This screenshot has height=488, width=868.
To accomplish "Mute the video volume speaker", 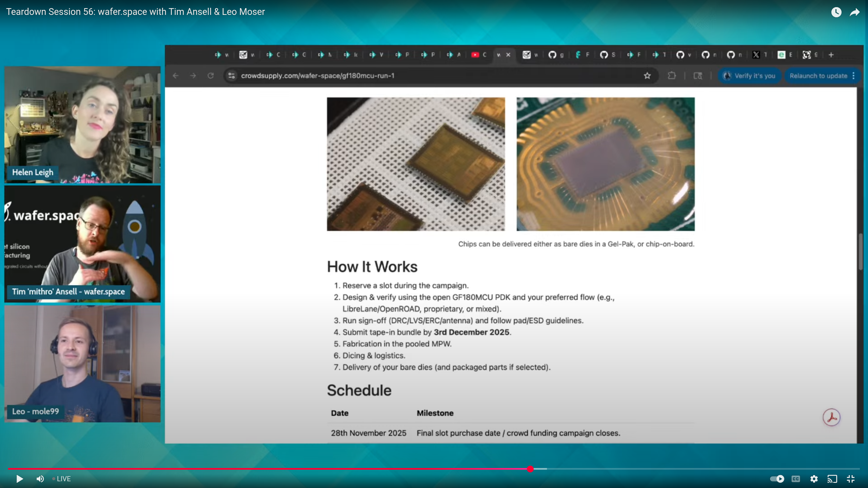I will click(40, 479).
